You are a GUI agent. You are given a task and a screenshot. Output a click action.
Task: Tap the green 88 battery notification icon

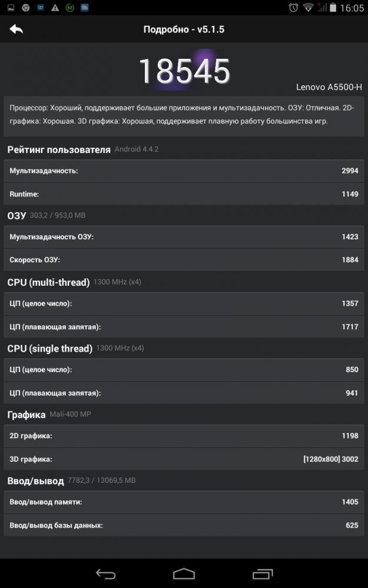point(70,8)
